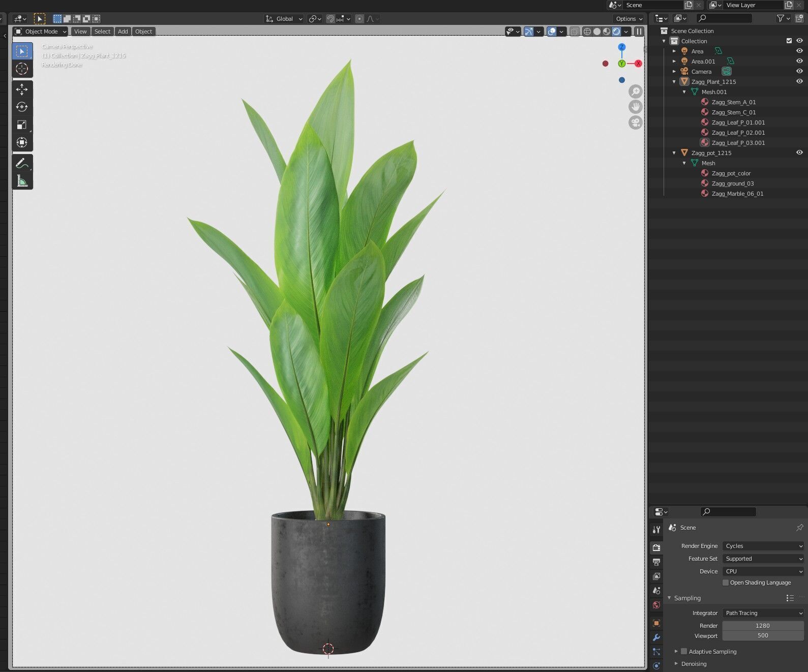The image size is (808, 672).
Task: Expand the Denoising panel
Action: pyautogui.click(x=676, y=663)
